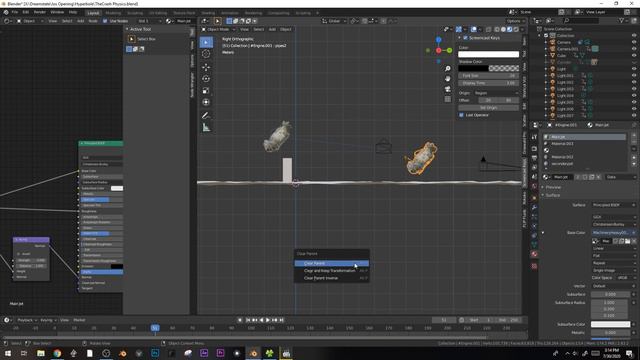The width and height of the screenshot is (640, 360).
Task: Click the play animation button
Action: tap(268, 320)
